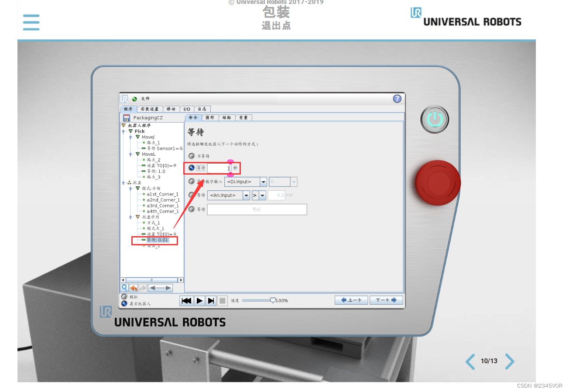
Task: Select the 等待 seconds radio option
Action: (x=192, y=168)
